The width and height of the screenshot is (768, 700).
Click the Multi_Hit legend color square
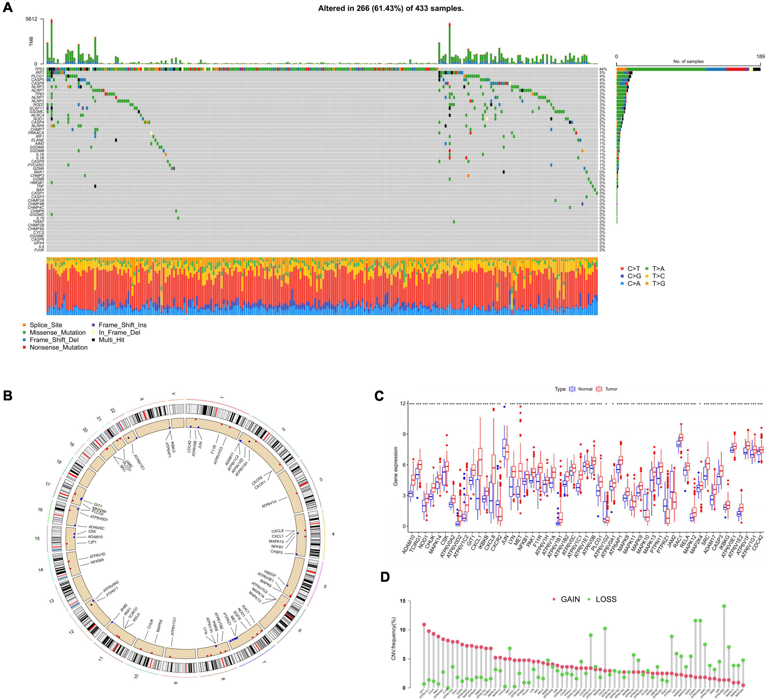[x=93, y=340]
